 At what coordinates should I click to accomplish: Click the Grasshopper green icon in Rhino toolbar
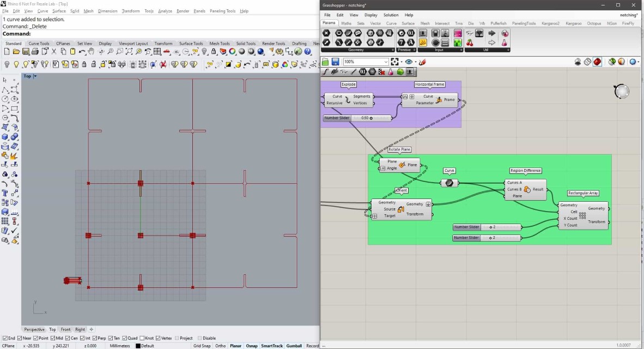coord(298,52)
